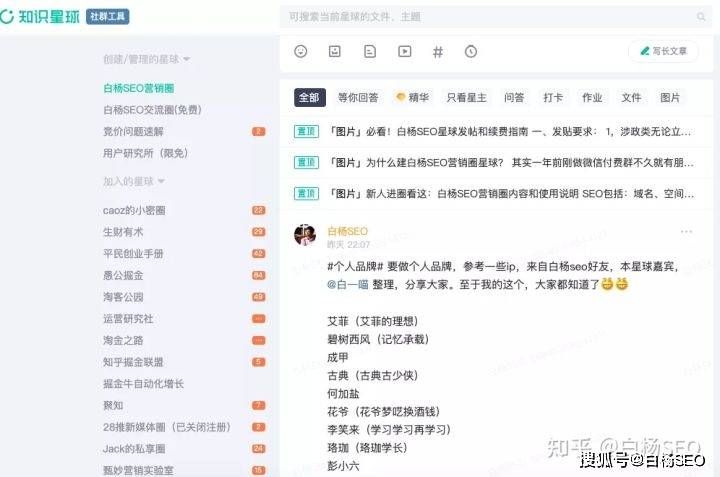Add an image with the picture icon
The width and height of the screenshot is (720, 477).
tap(335, 51)
